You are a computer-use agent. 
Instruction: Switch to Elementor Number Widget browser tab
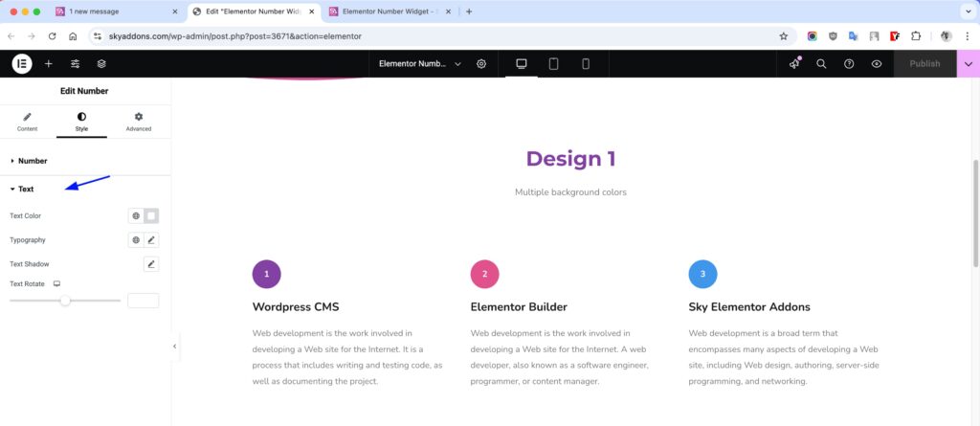tap(390, 11)
